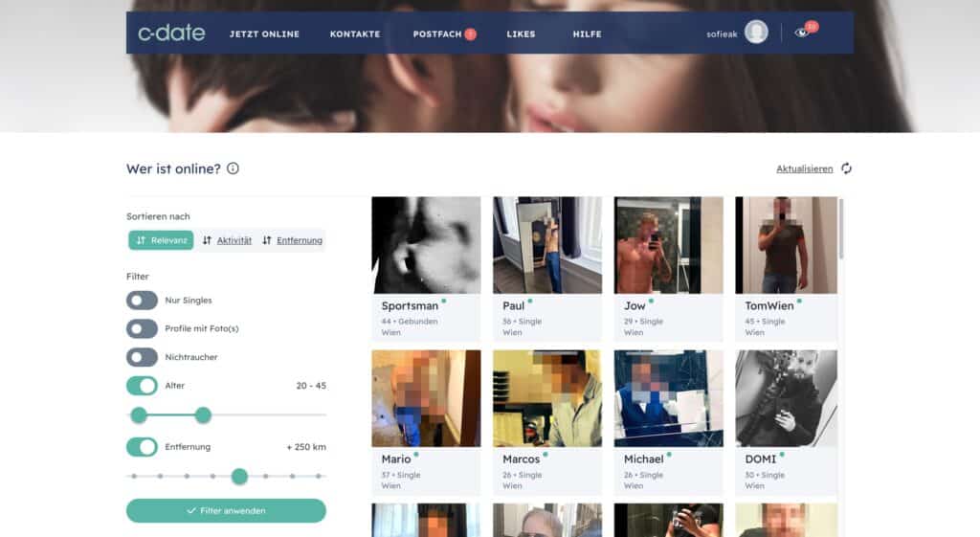
Task: Click the Marcos profile name
Action: [x=522, y=459]
